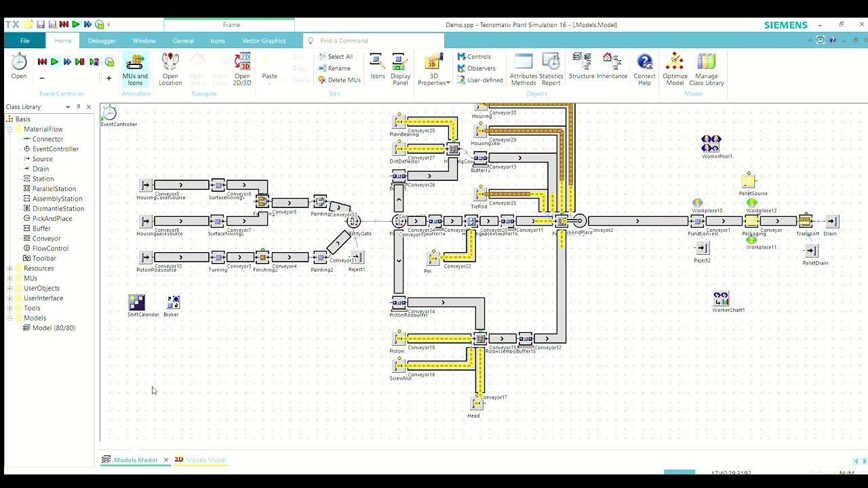The height and width of the screenshot is (488, 868).
Task: Click Rename in the Edit group
Action: tap(334, 68)
